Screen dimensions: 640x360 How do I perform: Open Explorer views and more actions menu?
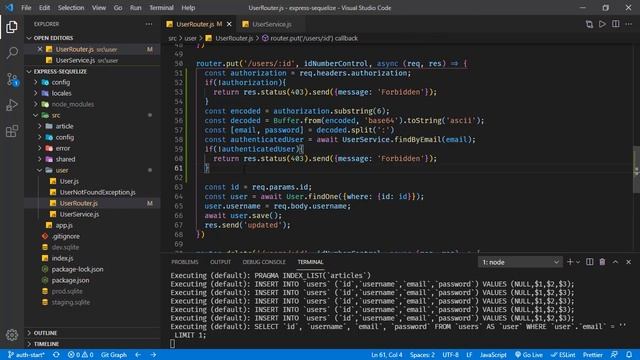149,24
